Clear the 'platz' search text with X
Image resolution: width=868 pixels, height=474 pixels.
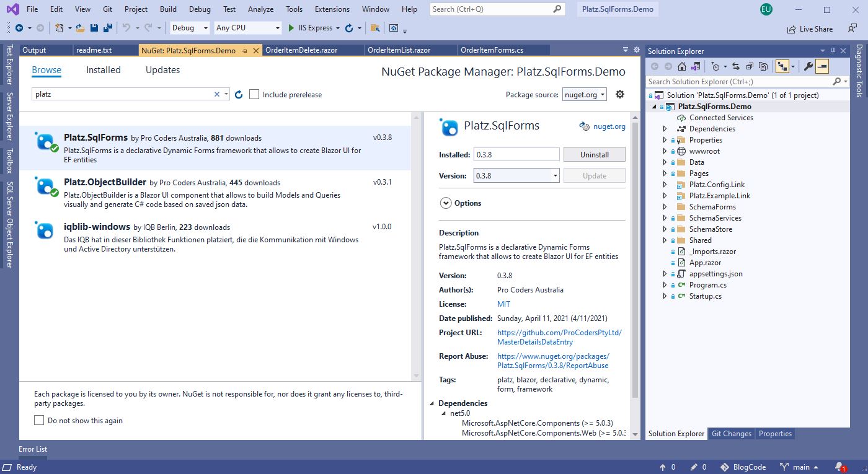217,94
